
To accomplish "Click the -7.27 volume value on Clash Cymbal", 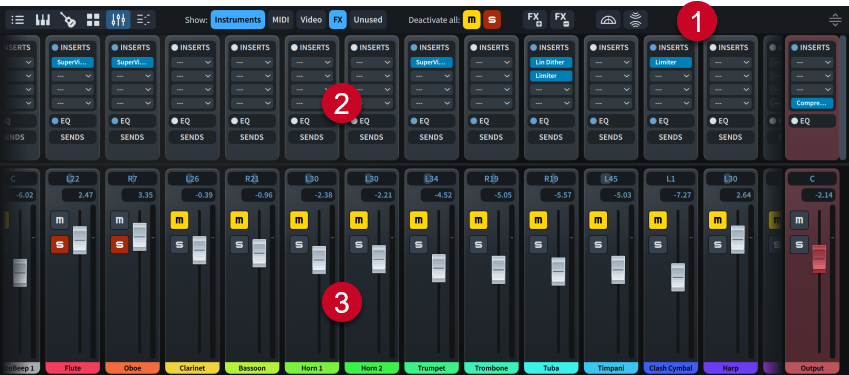I will pyautogui.click(x=677, y=195).
